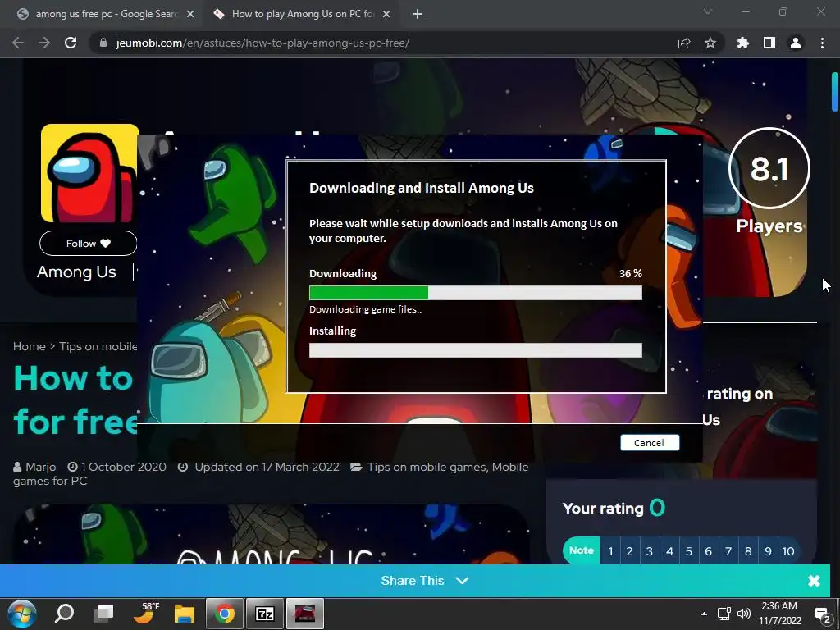The width and height of the screenshot is (840, 630).
Task: Close the Share This bar
Action: [814, 581]
